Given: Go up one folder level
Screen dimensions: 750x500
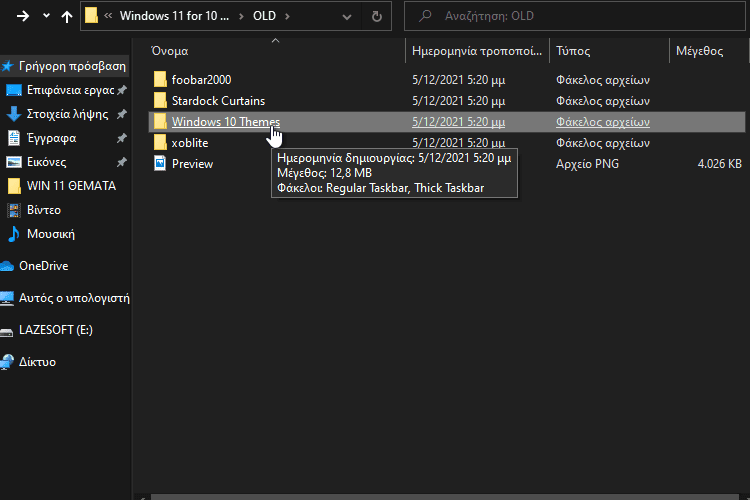Looking at the screenshot, I should (67, 17).
